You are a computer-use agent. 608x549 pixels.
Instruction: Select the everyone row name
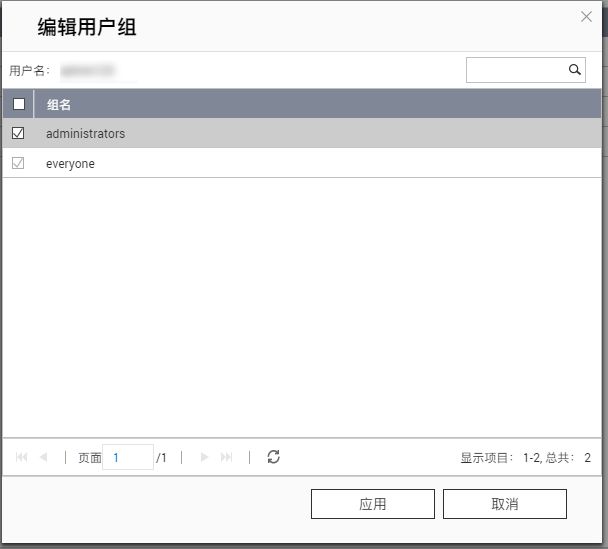click(70, 163)
